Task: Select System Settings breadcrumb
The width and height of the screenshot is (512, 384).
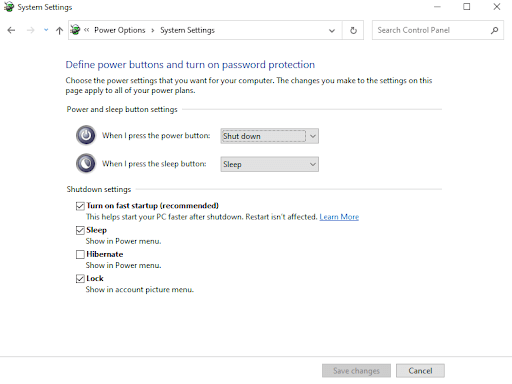Action: click(187, 30)
